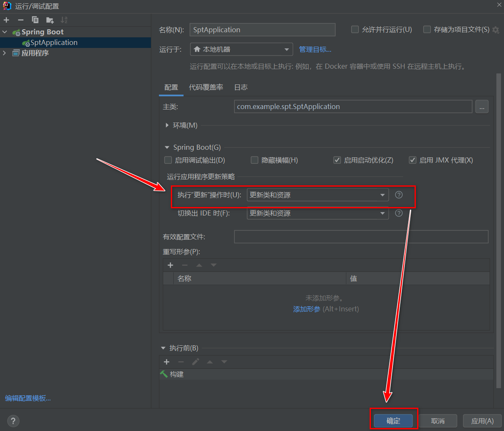
Task: Click the 有效配置文件 input field
Action: point(361,237)
